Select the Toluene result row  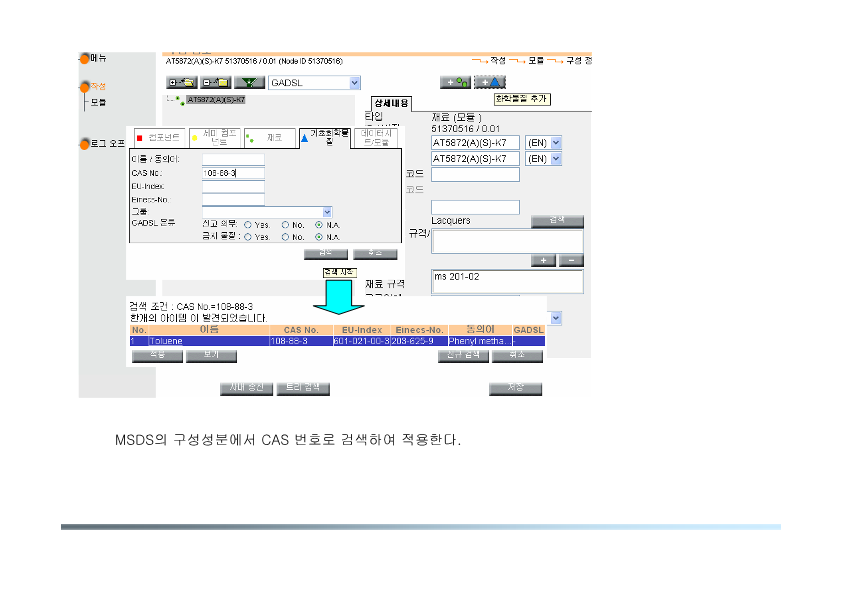pyautogui.click(x=337, y=341)
